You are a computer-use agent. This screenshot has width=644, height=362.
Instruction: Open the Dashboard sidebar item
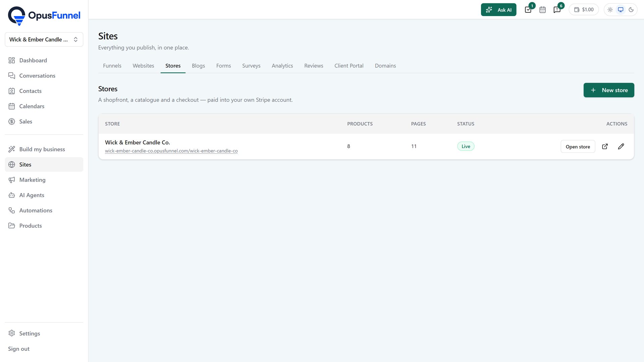(x=44, y=60)
